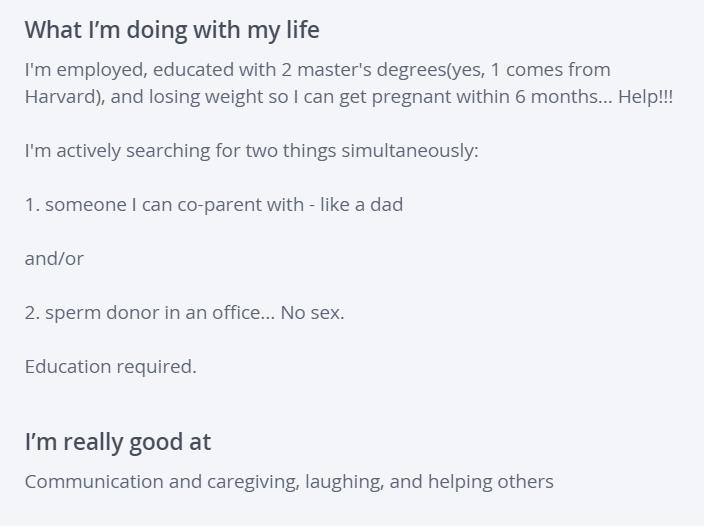Click the "1. someone I can co-parent with" line

(x=164, y=205)
